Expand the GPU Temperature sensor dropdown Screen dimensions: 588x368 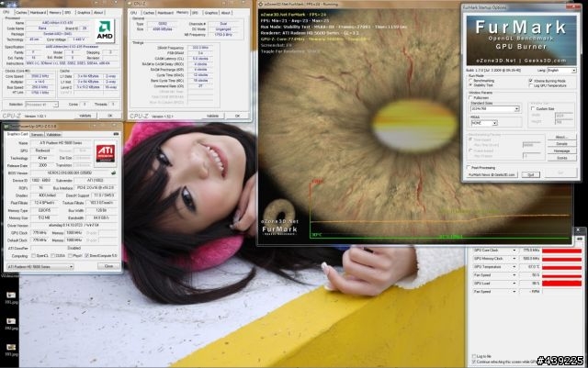pyautogui.click(x=514, y=267)
